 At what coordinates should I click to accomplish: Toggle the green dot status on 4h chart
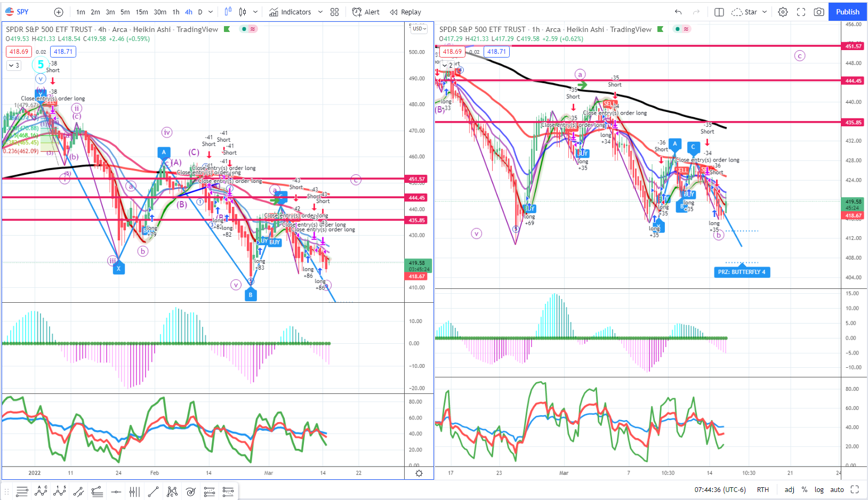pos(244,29)
